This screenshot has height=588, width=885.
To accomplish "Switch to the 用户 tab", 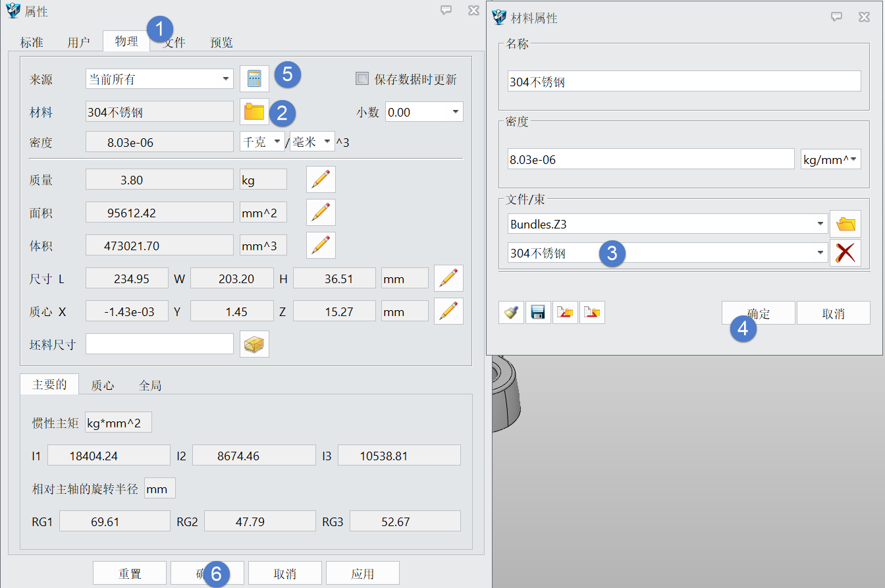I will coord(79,42).
